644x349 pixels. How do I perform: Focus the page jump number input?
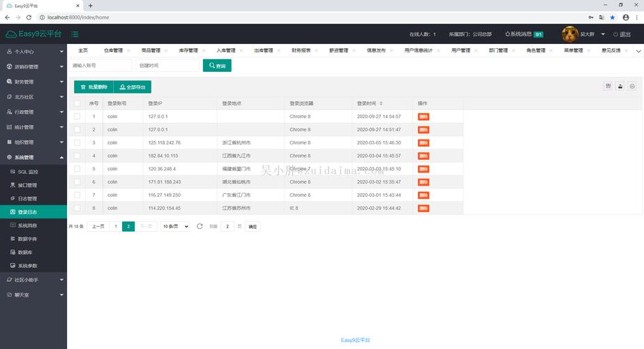pos(227,226)
